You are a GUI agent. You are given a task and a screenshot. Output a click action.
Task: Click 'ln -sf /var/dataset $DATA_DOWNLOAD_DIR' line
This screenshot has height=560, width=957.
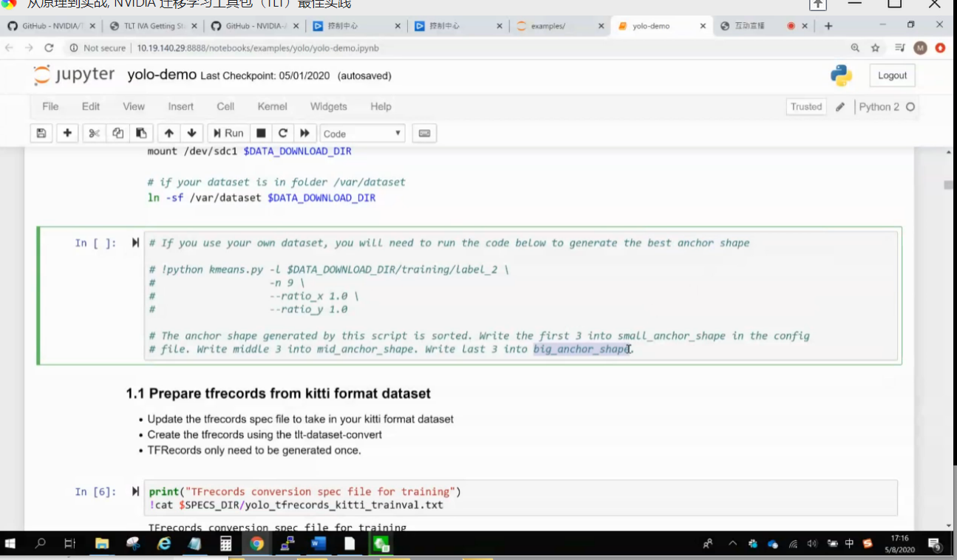pos(262,198)
